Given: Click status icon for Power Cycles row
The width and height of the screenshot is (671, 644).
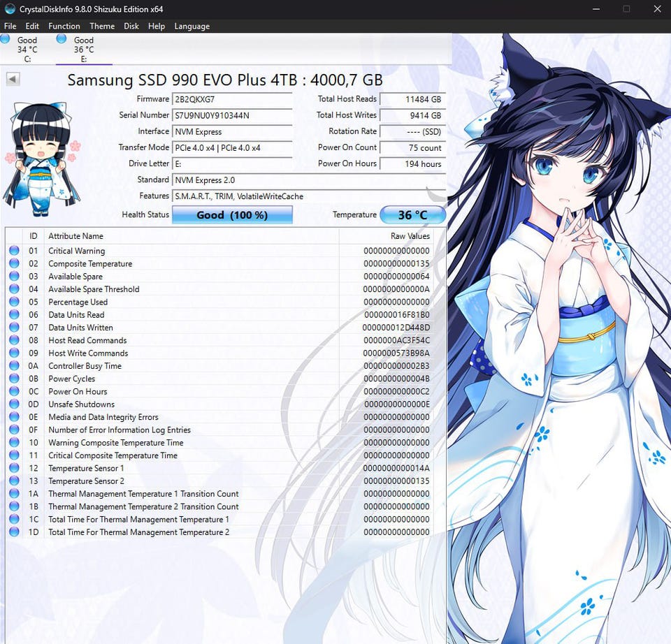Looking at the screenshot, I should [14, 379].
